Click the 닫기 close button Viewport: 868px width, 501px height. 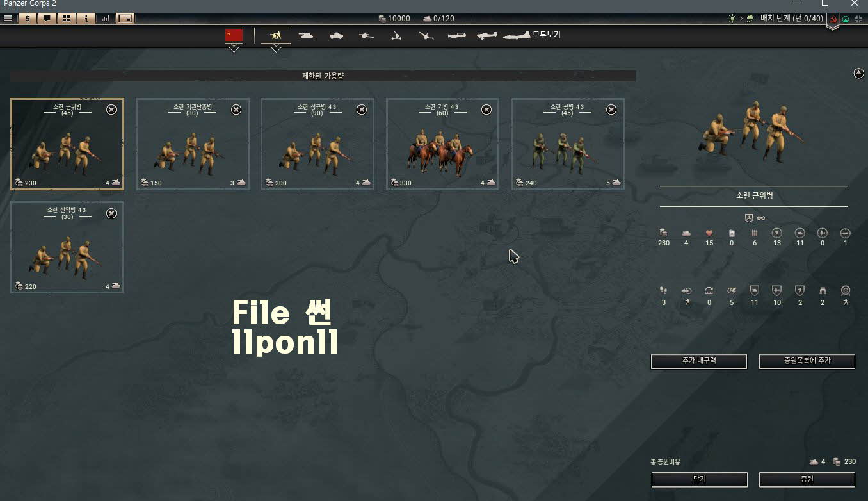[x=700, y=479]
